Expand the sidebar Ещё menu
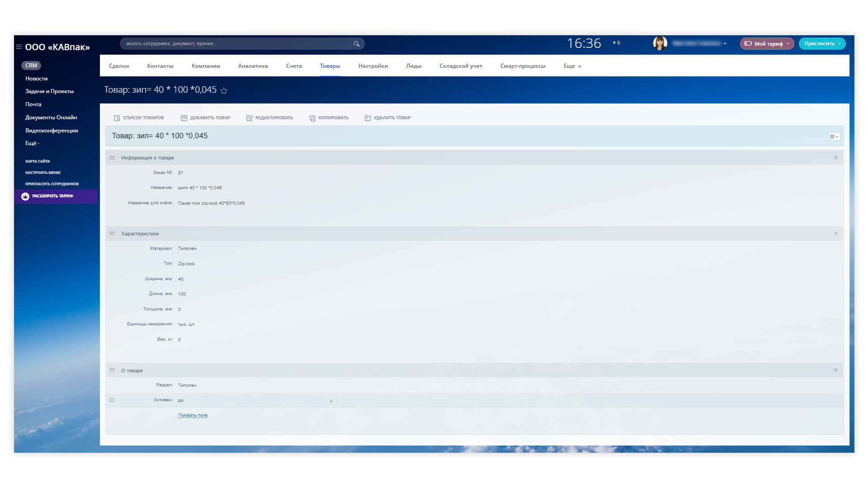The height and width of the screenshot is (488, 868). (32, 143)
